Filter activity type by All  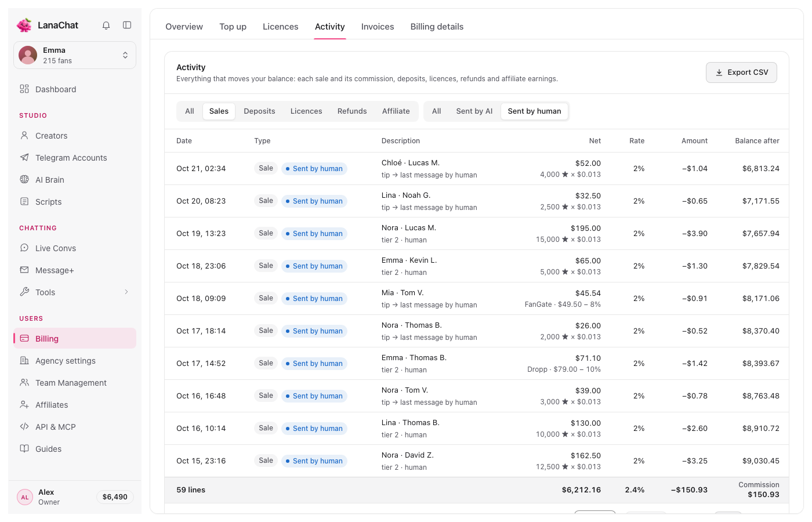coord(190,111)
